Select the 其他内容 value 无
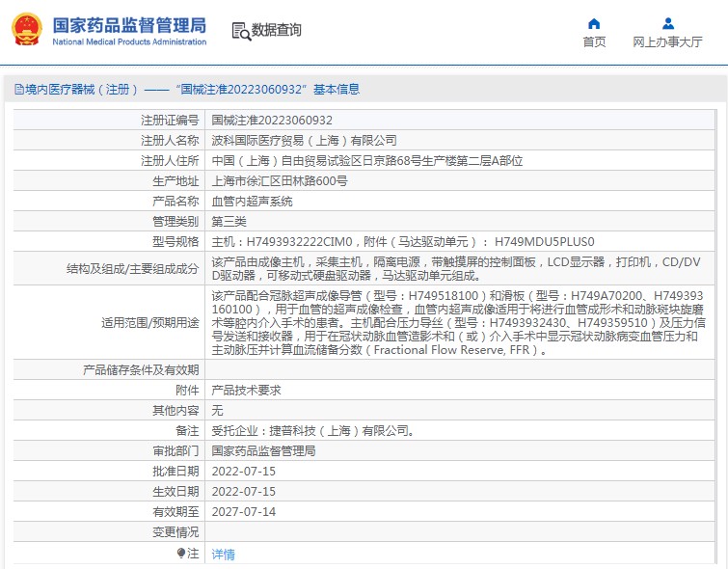Image resolution: width=728 pixels, height=569 pixels. coord(217,410)
